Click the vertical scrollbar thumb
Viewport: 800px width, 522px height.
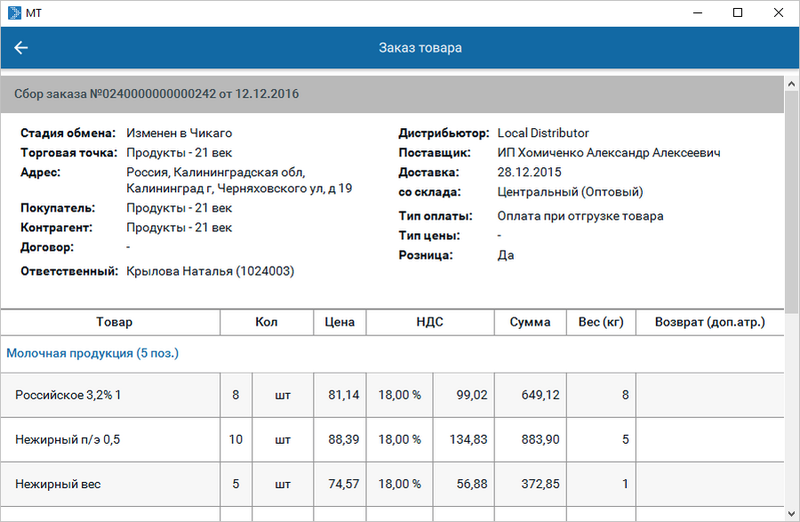(x=792, y=200)
